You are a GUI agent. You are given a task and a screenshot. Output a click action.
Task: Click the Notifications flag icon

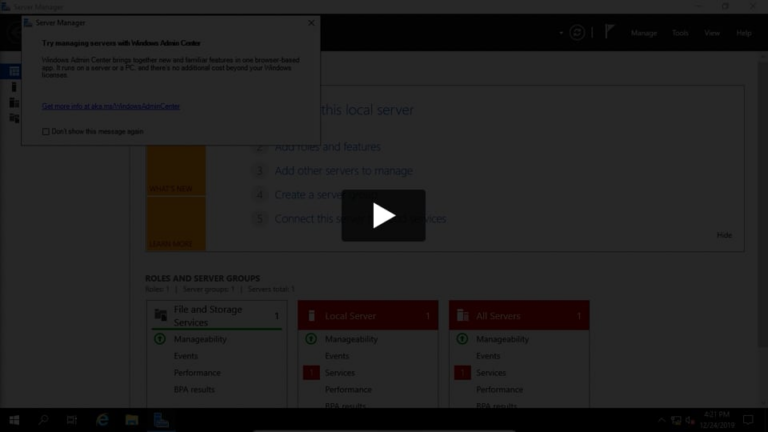tap(609, 32)
